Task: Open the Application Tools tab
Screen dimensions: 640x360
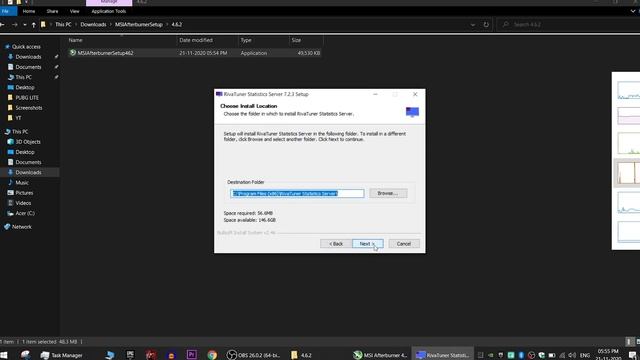Action: point(109,11)
